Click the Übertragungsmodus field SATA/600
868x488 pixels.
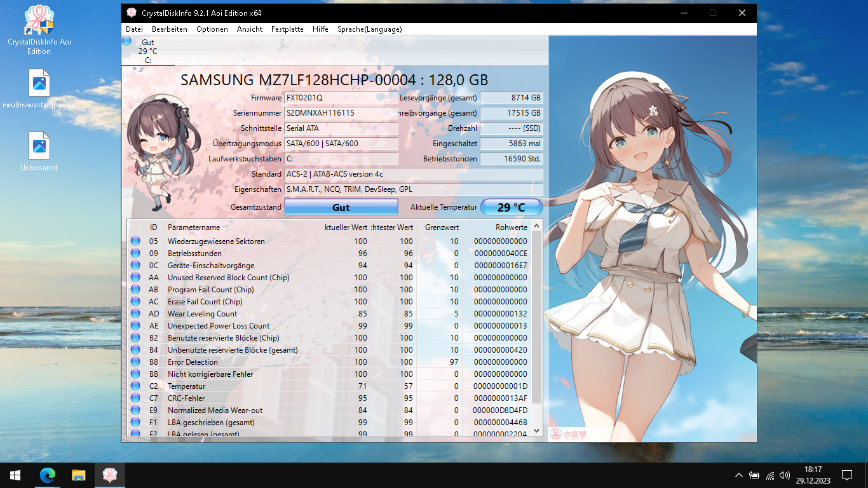pos(341,144)
